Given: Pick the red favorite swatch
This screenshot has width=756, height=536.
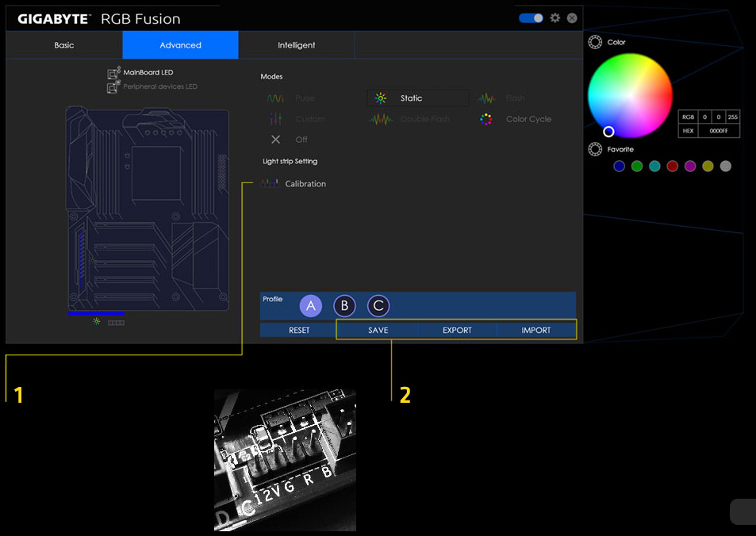Looking at the screenshot, I should pos(672,167).
